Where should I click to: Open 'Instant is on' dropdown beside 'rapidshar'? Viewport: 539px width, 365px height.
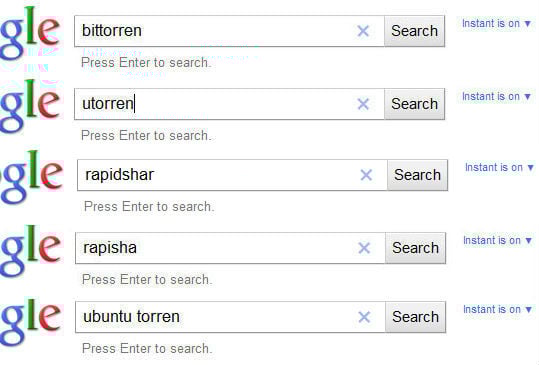click(499, 168)
